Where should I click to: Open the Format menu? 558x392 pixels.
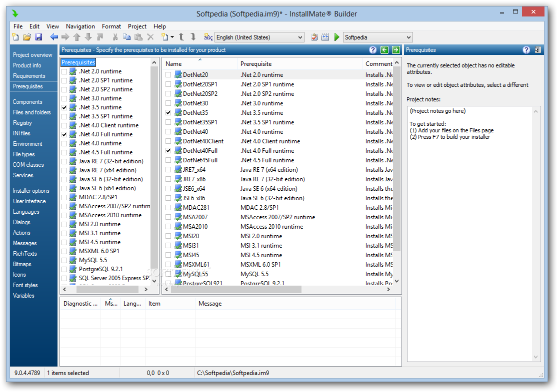[x=111, y=26]
